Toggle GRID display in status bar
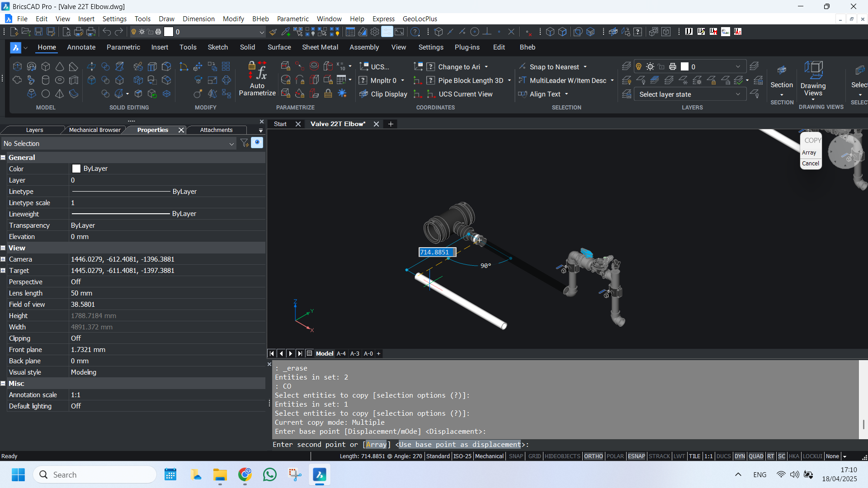The image size is (868, 488). 534,456
